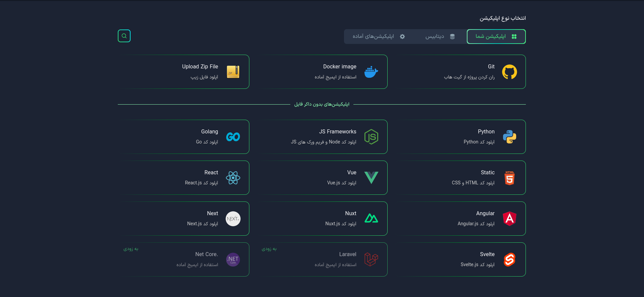Click the search magnifier icon

click(124, 36)
